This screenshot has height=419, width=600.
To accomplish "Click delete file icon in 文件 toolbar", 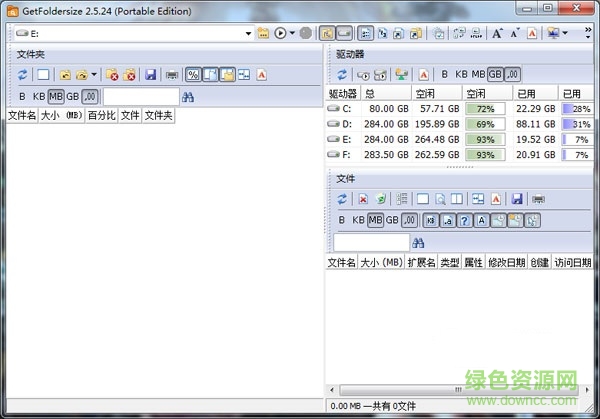I will 363,199.
